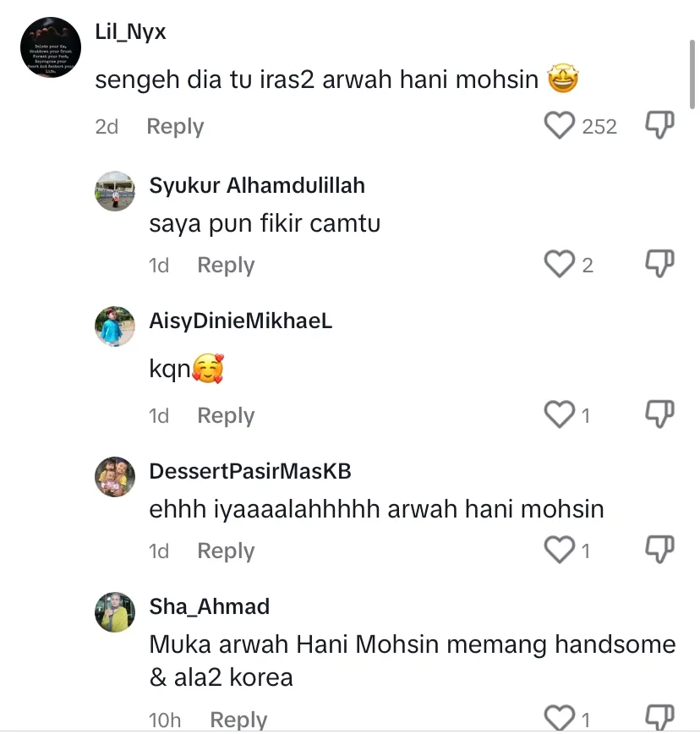This screenshot has width=700, height=734.
Task: Like Syukur Alhamdulillah's reply
Action: [x=560, y=265]
